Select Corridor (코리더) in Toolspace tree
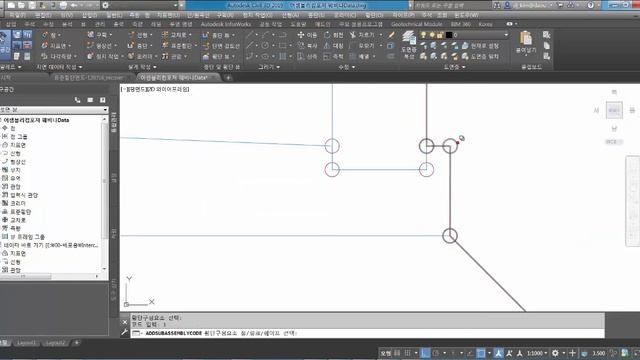Viewport: 640px width, 360px height. click(18, 203)
